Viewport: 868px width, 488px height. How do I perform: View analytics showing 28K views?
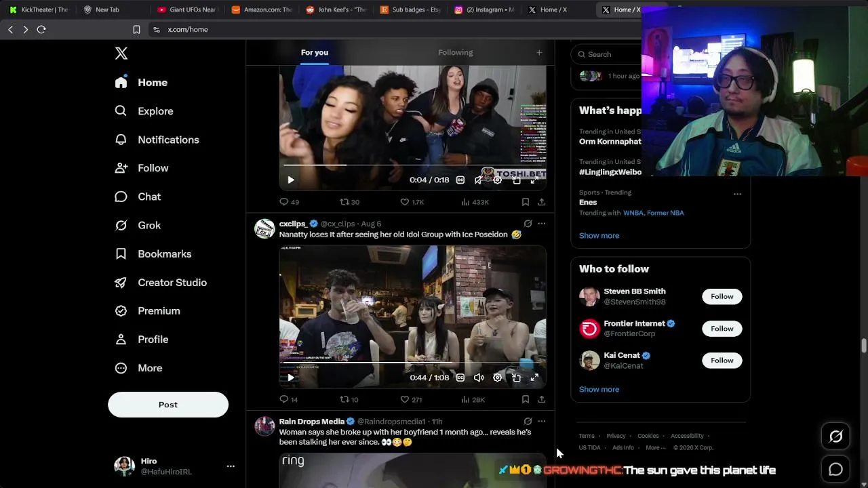click(473, 399)
